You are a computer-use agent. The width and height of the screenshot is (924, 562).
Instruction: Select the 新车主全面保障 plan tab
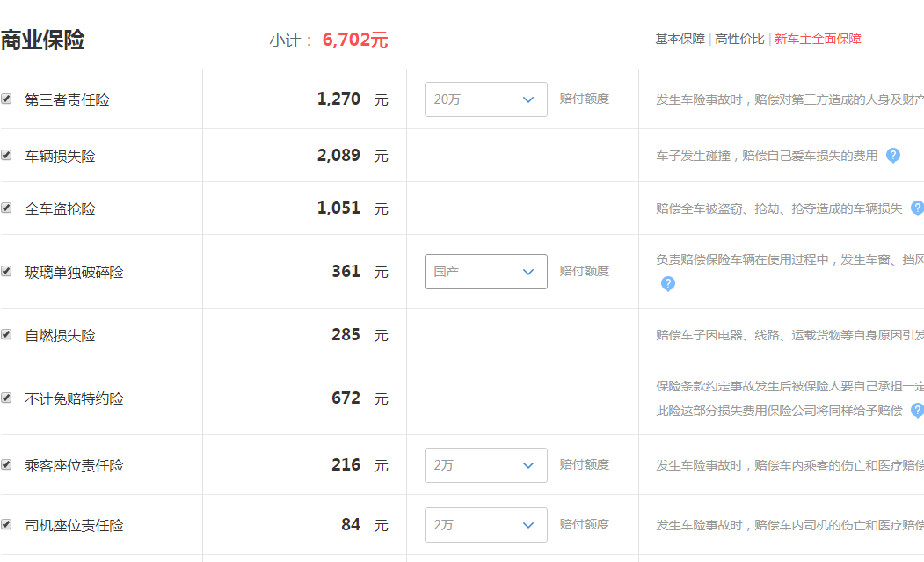(x=818, y=39)
